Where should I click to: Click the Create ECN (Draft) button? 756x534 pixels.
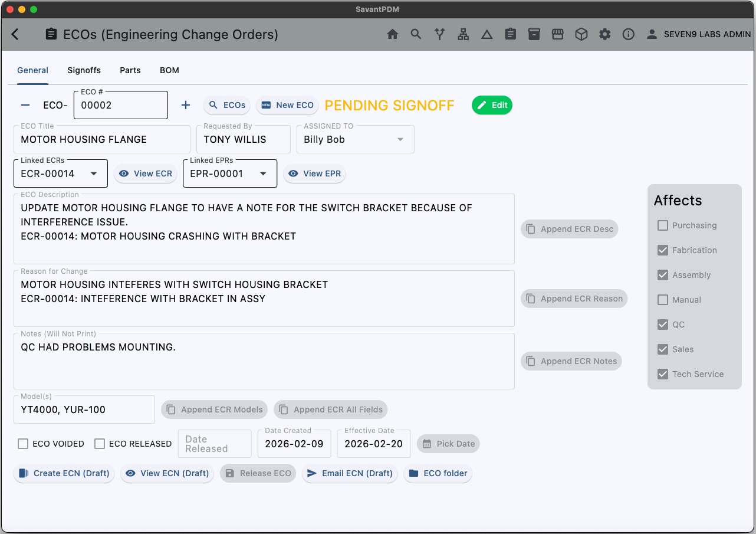(x=64, y=473)
